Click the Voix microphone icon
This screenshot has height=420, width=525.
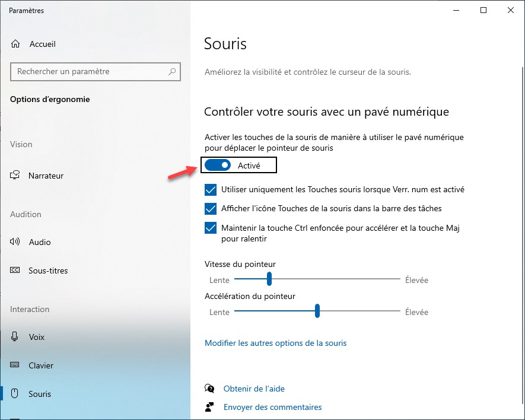coord(14,336)
